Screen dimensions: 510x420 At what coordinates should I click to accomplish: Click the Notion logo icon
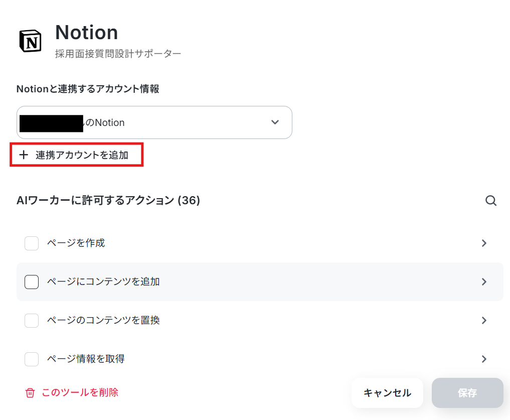click(31, 41)
